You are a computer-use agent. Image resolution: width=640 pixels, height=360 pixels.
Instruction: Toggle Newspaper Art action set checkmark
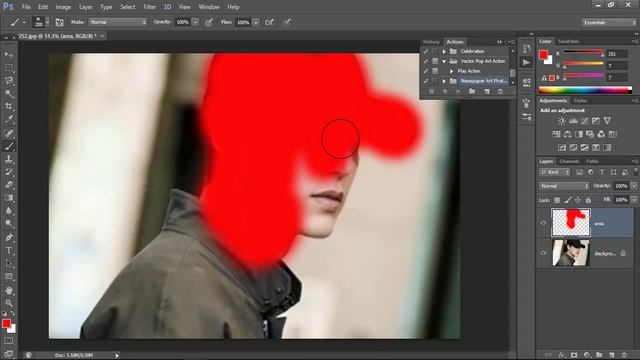426,81
